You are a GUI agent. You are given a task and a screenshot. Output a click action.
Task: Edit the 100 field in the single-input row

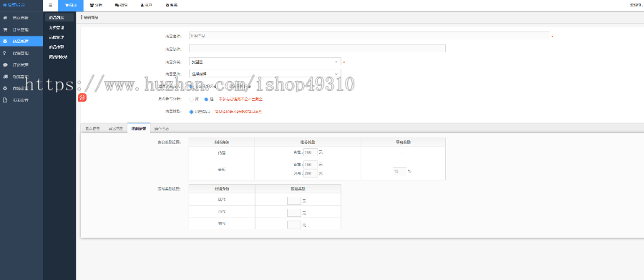(310, 152)
